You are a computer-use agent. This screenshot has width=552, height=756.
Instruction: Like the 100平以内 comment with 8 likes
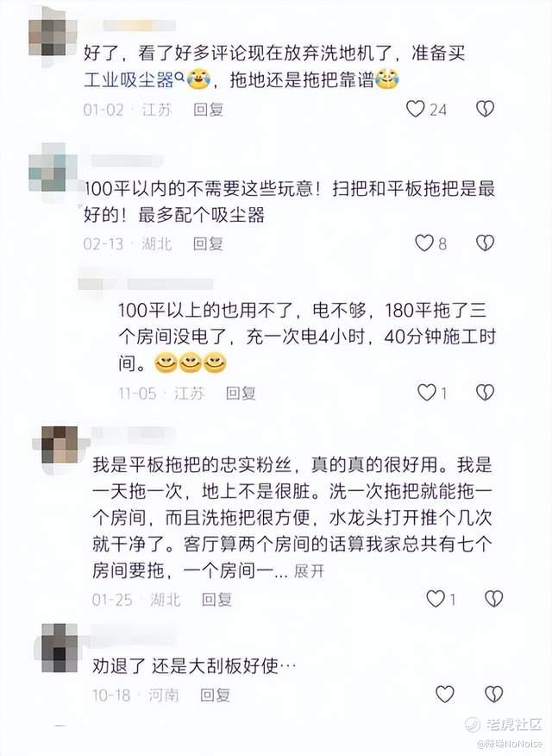coord(424,243)
